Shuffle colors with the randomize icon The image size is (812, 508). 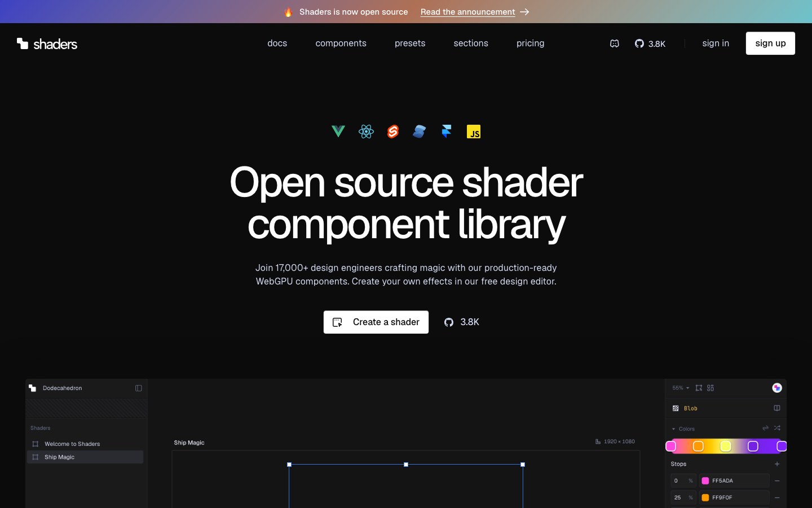pos(777,428)
